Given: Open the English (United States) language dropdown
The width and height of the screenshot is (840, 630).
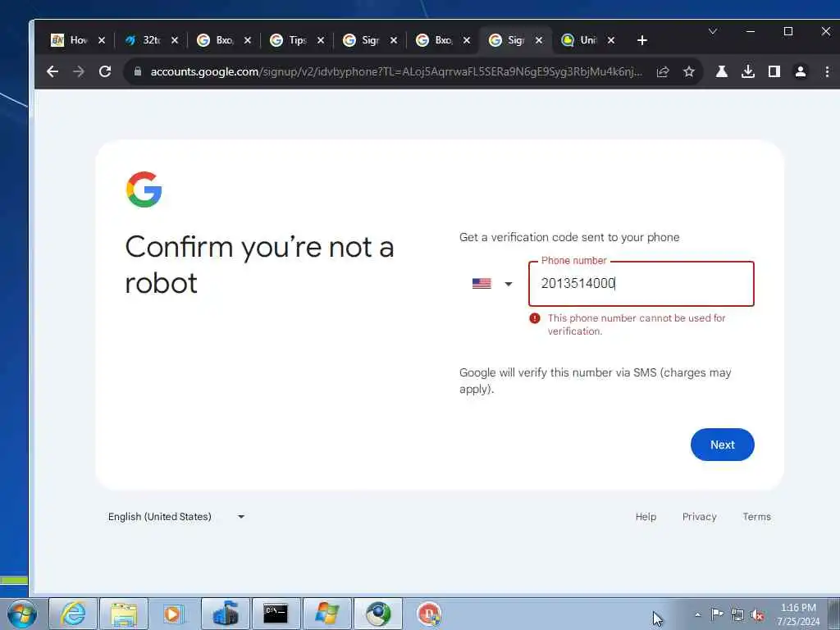Looking at the screenshot, I should click(177, 517).
